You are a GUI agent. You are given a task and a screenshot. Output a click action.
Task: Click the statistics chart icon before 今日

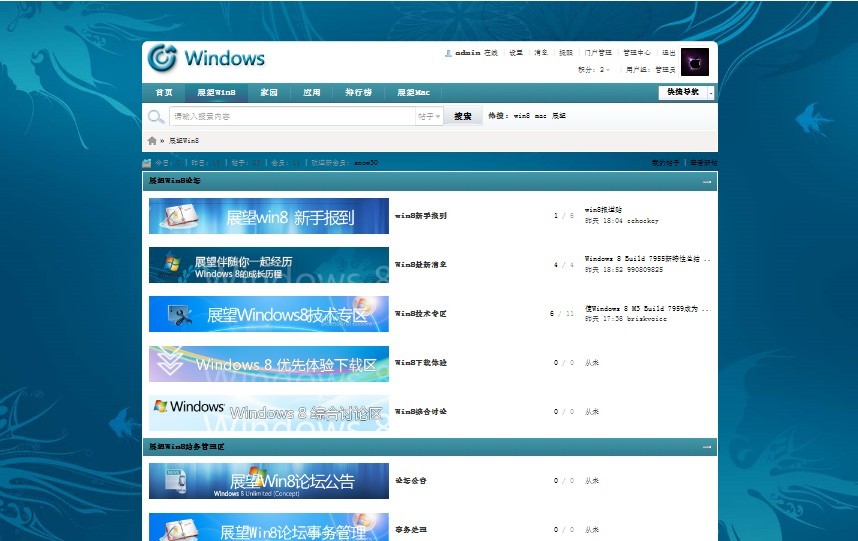pos(147,162)
